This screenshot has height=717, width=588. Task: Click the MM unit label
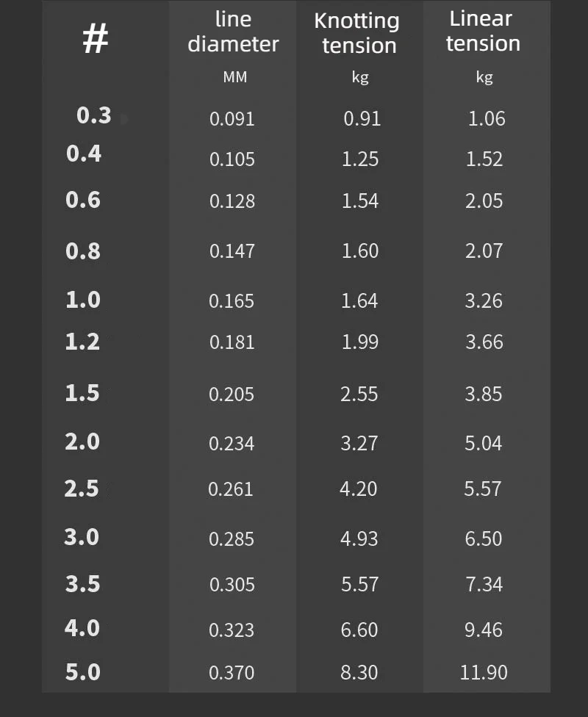[234, 77]
